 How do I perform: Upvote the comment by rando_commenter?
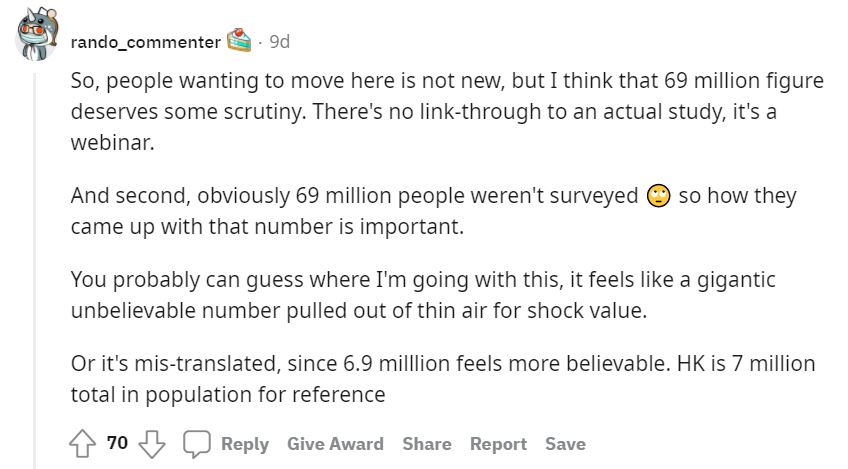click(83, 443)
